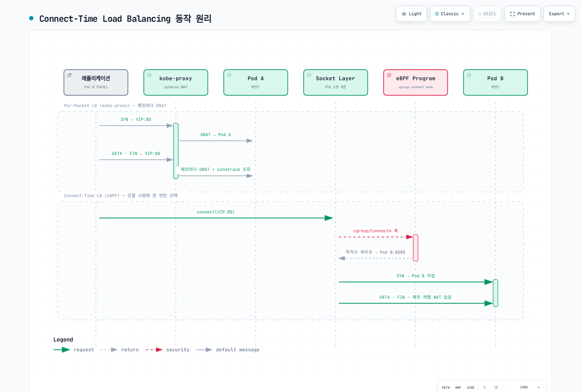Click the 'SYN → VIP:80' message label

136,119
